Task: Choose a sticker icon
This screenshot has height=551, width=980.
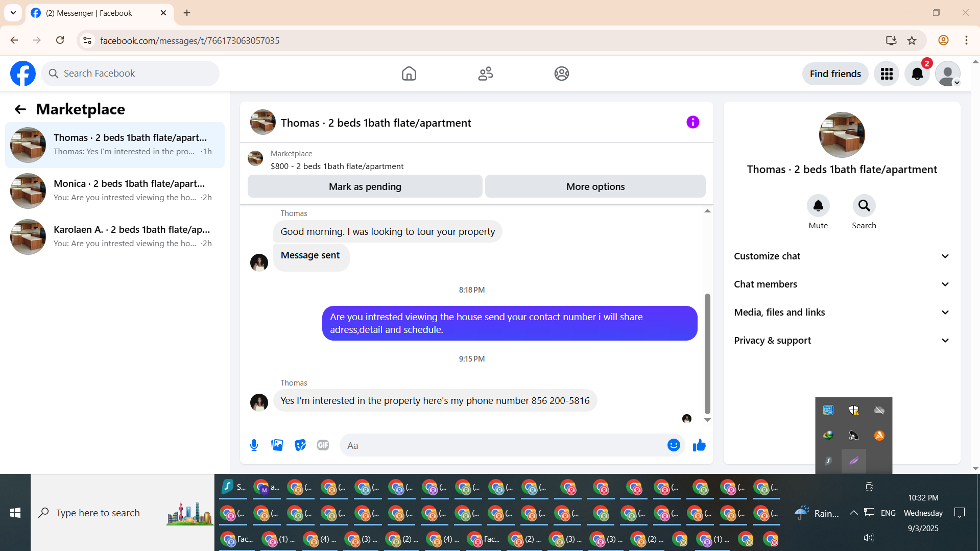Action: [x=300, y=445]
